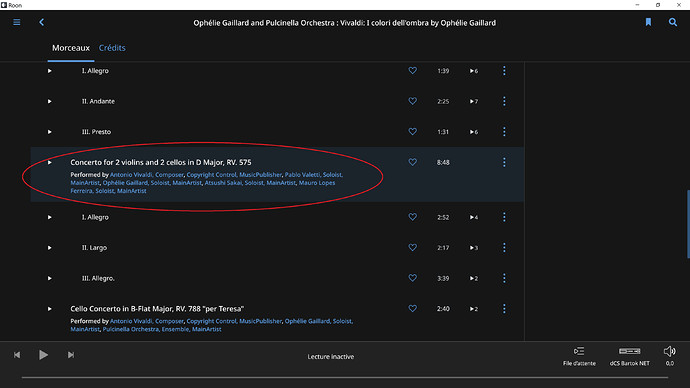This screenshot has height=388, width=690.
Task: Favorite the I. Allegro 2:52 track
Action: pyautogui.click(x=412, y=217)
